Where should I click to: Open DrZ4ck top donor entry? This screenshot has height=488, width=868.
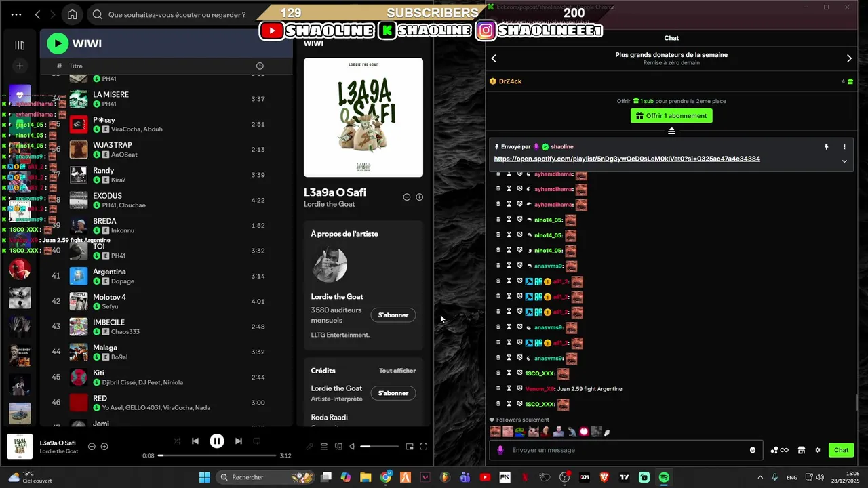click(x=671, y=81)
